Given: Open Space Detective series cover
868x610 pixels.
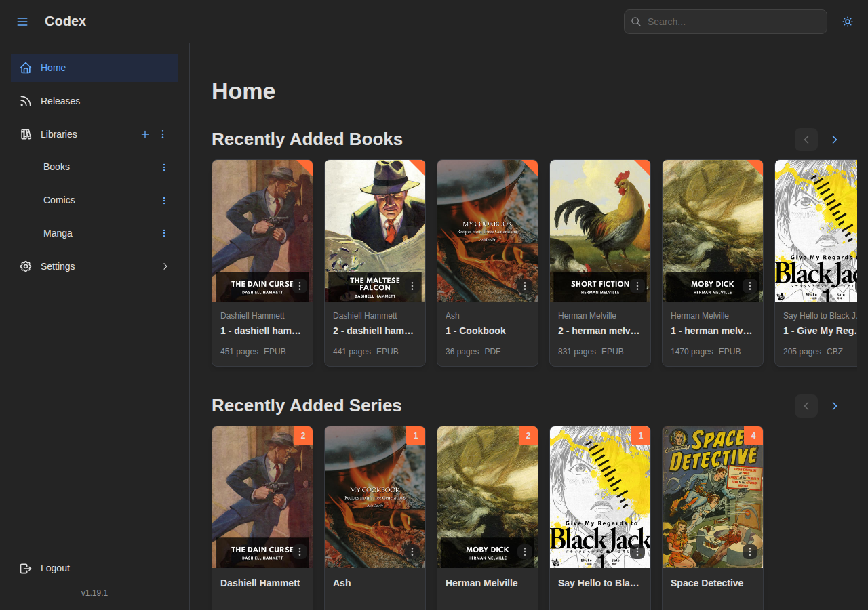Looking at the screenshot, I should click(713, 497).
